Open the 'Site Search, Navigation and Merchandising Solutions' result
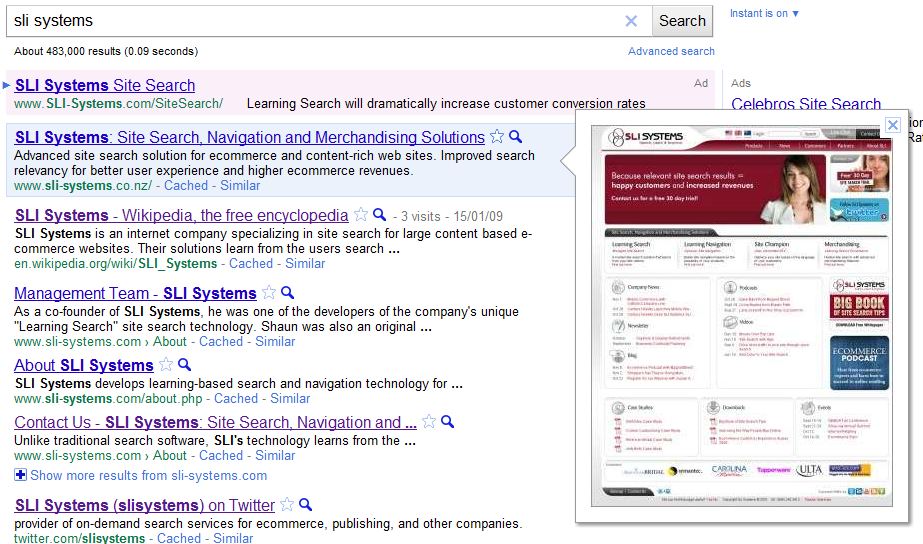923x544 pixels. point(250,137)
